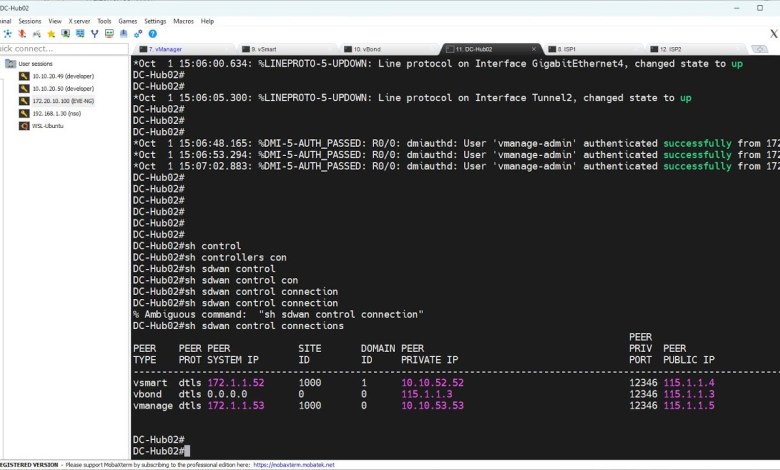Click the yellow star Sessions icon
Viewport: 780px width, 470px height.
coord(51,34)
